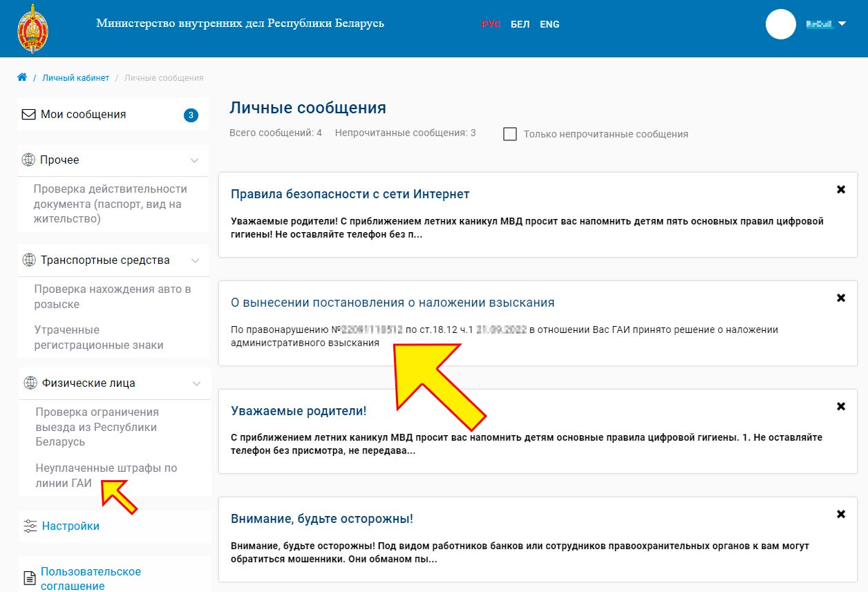Click the home icon in the breadcrumb
Image resolution: width=868 pixels, height=592 pixels.
[21, 77]
